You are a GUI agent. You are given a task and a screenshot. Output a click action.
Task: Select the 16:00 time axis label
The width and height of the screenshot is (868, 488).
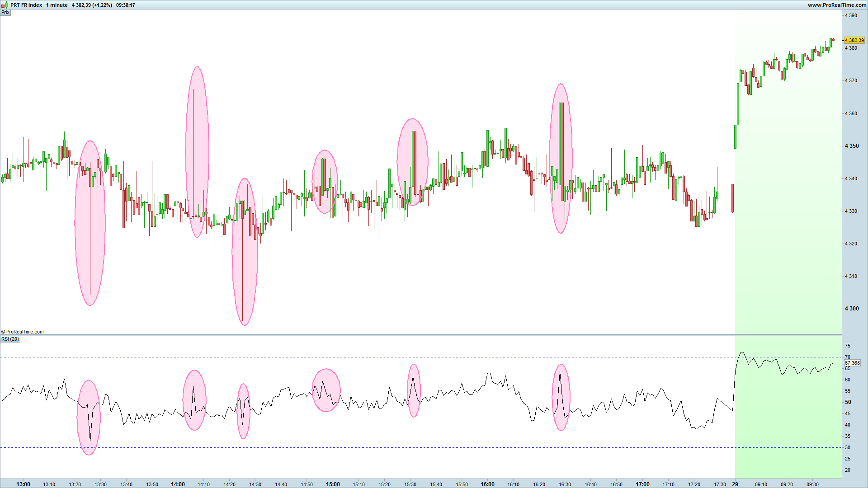[487, 484]
